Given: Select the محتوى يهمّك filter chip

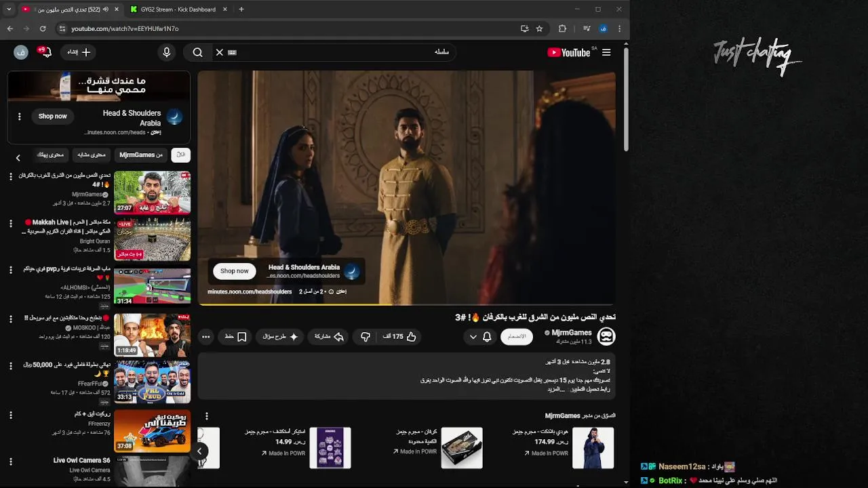Looking at the screenshot, I should (51, 155).
